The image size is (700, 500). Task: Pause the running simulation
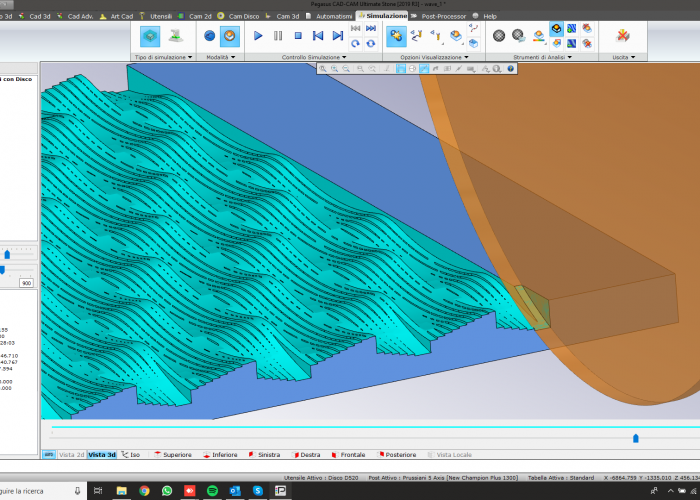[x=278, y=36]
